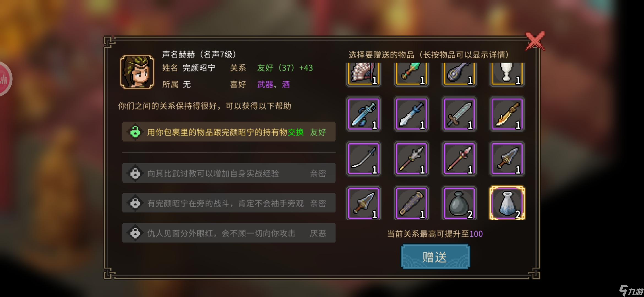Select the curved thin blade item

(x=364, y=158)
